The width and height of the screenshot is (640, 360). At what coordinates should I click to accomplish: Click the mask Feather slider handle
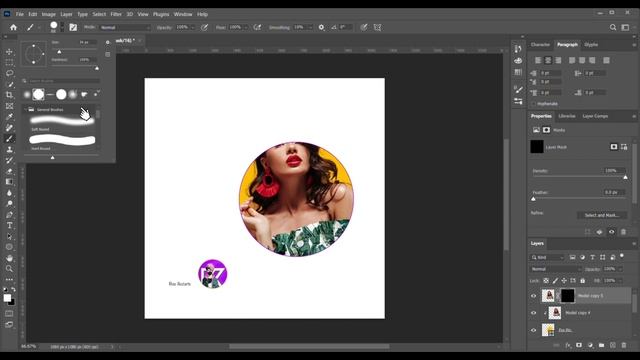533,199
